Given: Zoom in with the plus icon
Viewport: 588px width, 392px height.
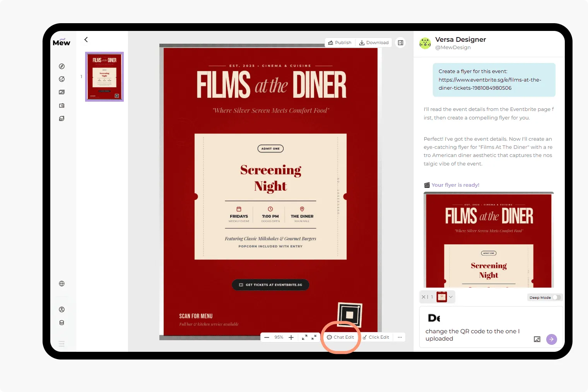Looking at the screenshot, I should point(291,337).
